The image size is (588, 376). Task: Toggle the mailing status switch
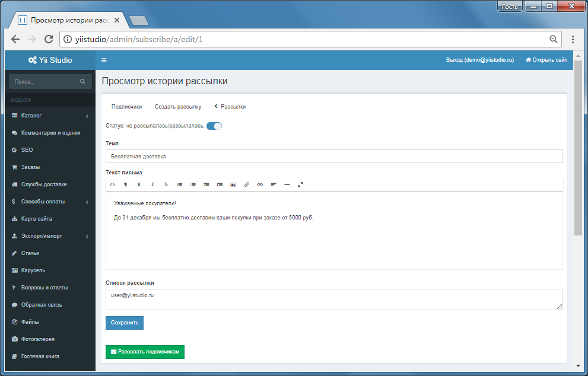click(214, 126)
